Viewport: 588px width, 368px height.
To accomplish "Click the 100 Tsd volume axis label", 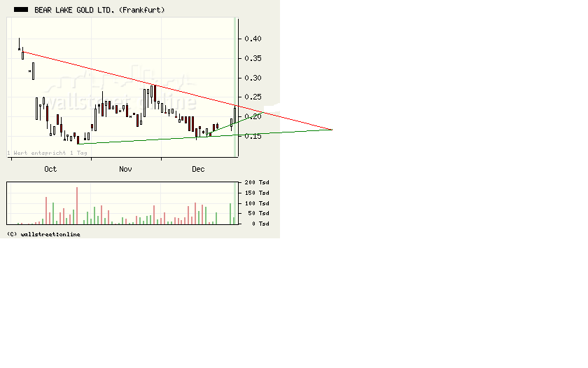I will pyautogui.click(x=257, y=203).
